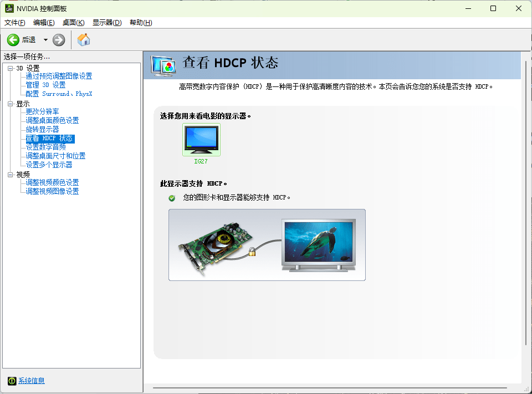Maximize the NVIDIA control panel window
This screenshot has height=394, width=532.
[493, 8]
